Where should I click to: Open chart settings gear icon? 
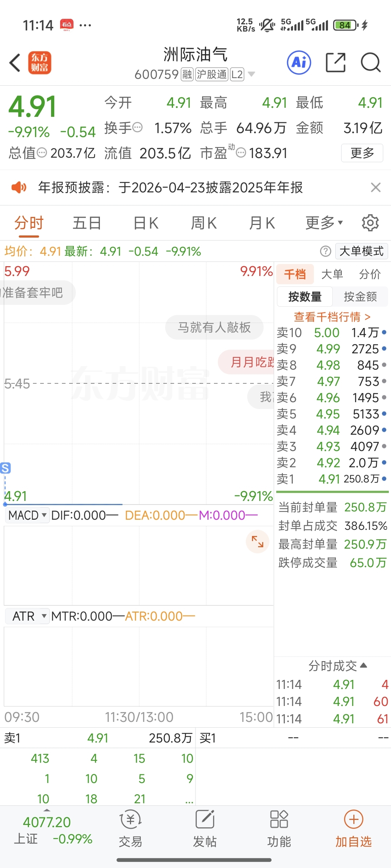point(370,223)
